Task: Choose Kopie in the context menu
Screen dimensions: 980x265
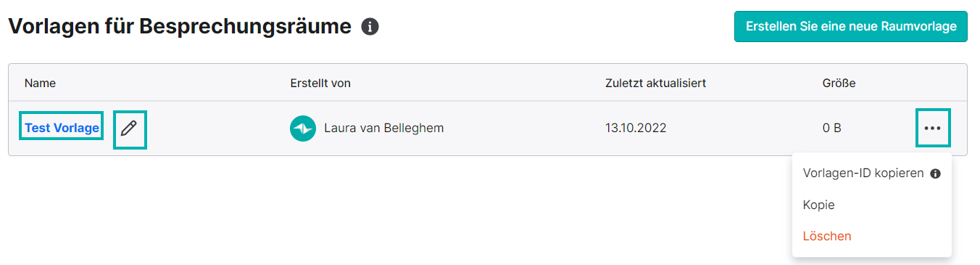Action: click(819, 205)
